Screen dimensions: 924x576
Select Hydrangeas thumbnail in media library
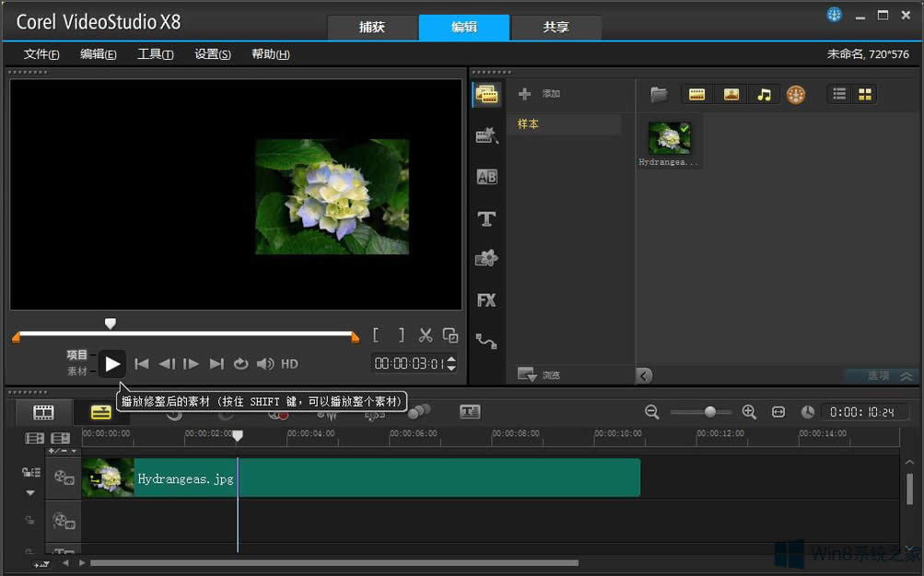click(x=669, y=138)
